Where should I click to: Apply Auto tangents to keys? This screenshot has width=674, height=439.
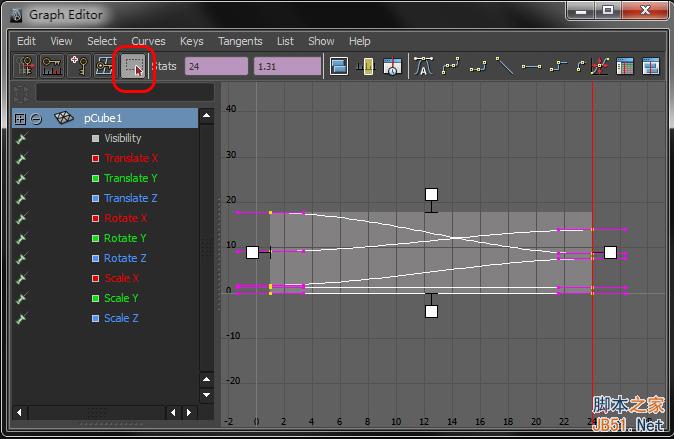click(423, 66)
